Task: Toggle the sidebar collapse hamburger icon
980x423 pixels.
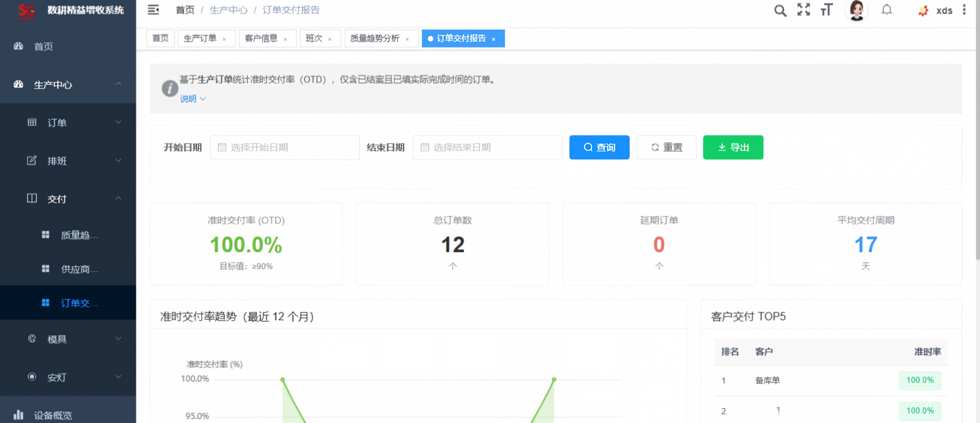Action: [153, 10]
